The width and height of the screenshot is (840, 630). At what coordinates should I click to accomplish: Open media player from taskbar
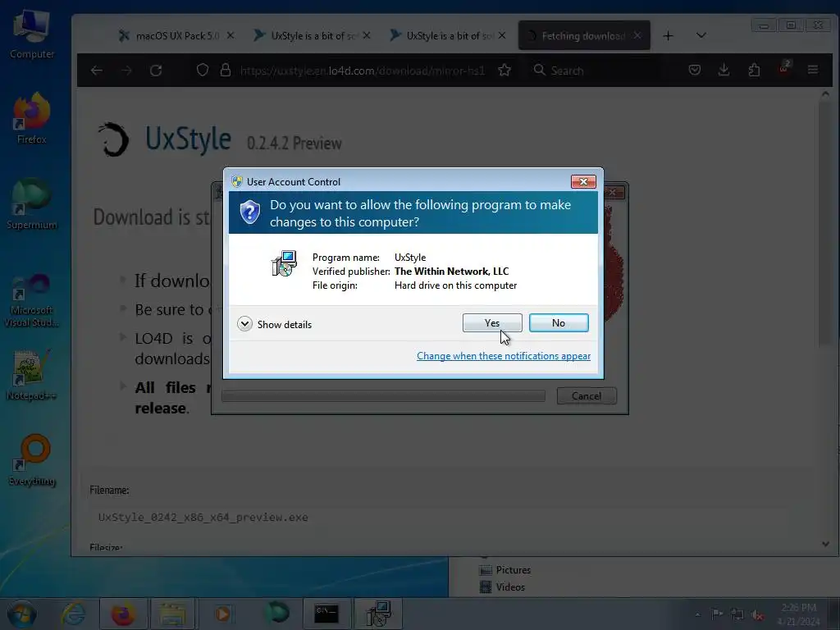(222, 614)
